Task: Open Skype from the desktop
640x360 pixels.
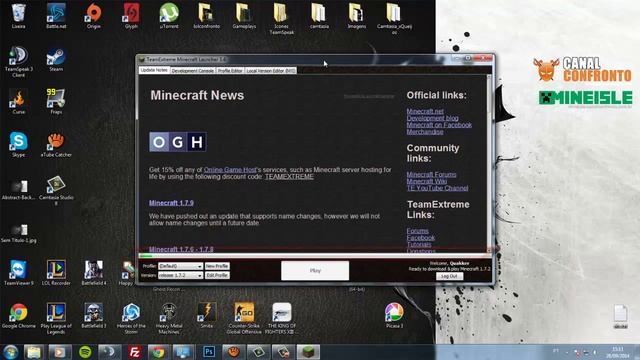Action: (x=18, y=145)
